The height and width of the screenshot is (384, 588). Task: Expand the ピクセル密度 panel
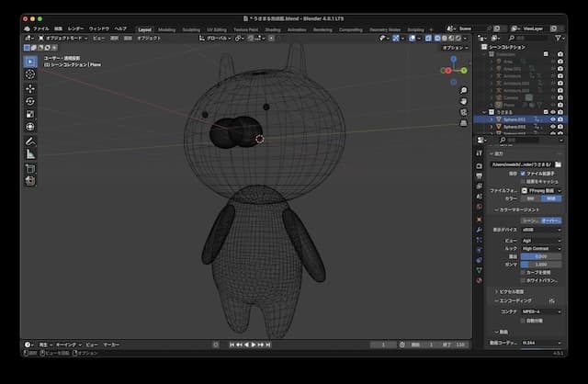(x=510, y=291)
